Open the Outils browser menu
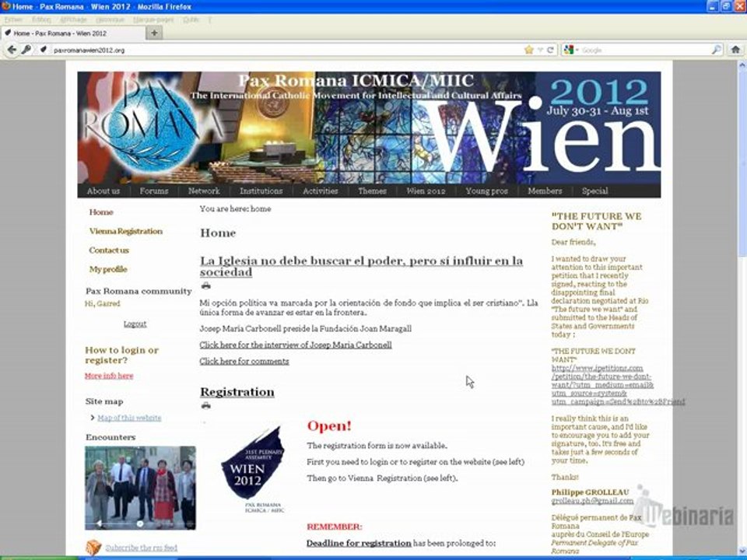This screenshot has width=747, height=560. (x=191, y=19)
